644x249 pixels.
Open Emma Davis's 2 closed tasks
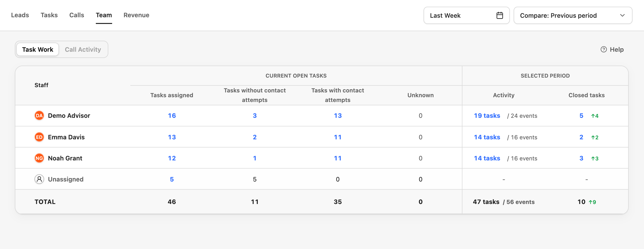(581, 137)
